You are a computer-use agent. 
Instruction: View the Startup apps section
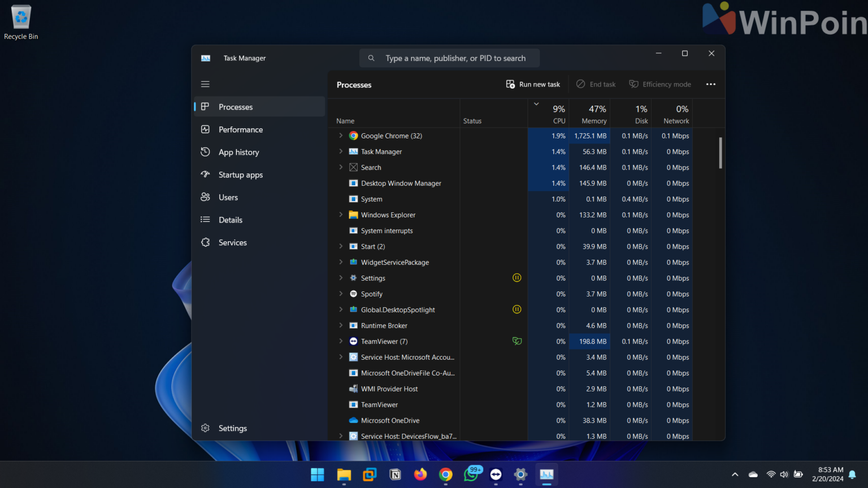click(x=240, y=175)
